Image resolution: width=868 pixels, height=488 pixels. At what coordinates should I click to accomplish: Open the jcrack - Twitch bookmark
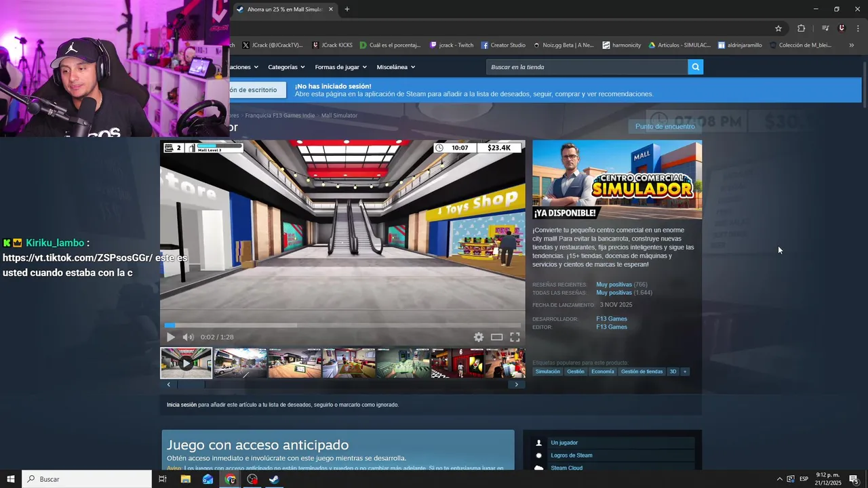(x=452, y=45)
